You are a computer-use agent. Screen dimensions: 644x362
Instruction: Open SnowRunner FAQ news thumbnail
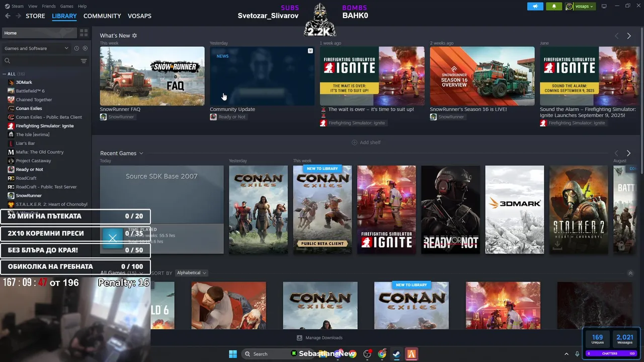152,76
